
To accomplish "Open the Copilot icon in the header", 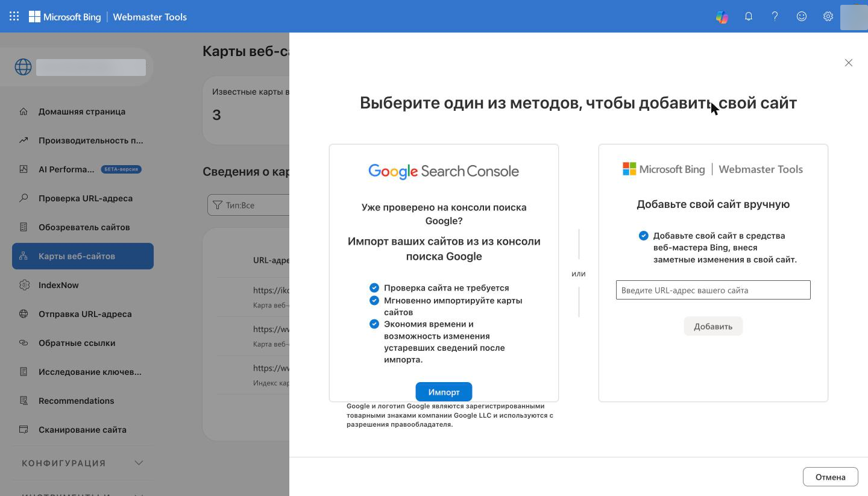I will coord(722,17).
